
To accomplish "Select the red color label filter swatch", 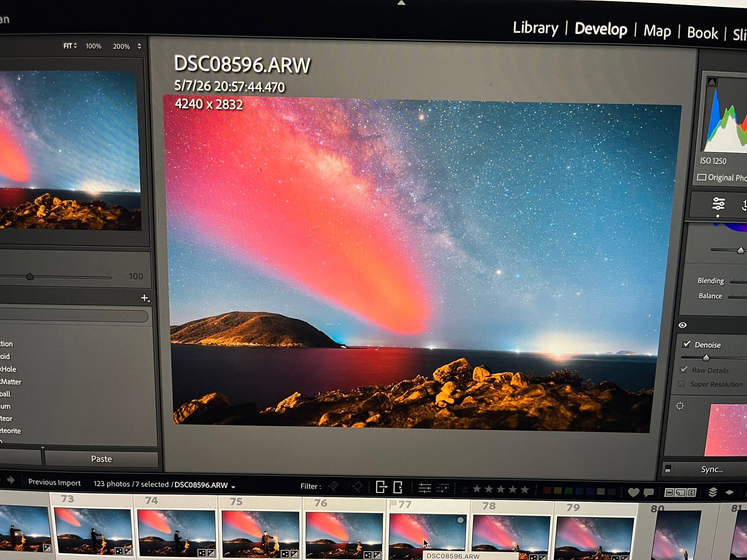I will point(547,490).
